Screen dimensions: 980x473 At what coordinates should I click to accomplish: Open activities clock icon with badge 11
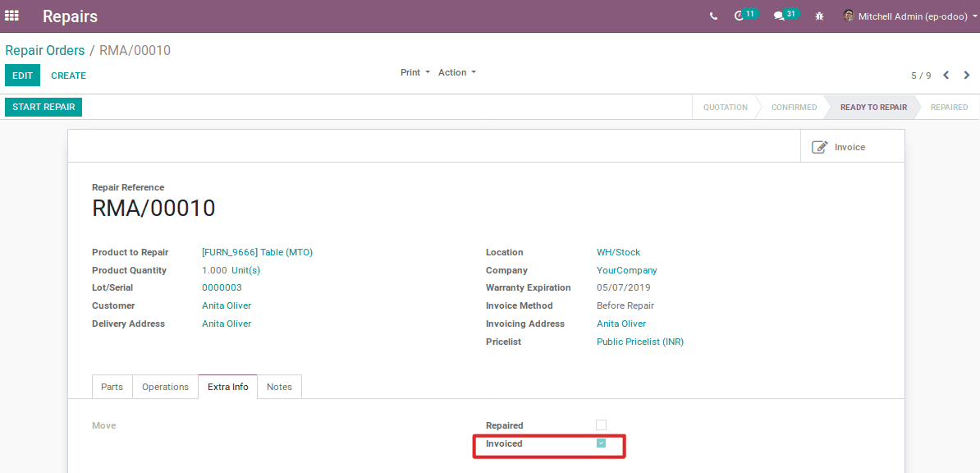point(745,16)
